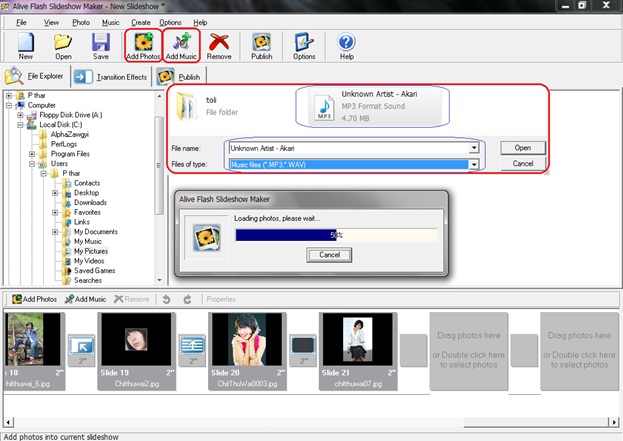The width and height of the screenshot is (623, 441).
Task: Click in the File name input field
Action: pyautogui.click(x=349, y=148)
